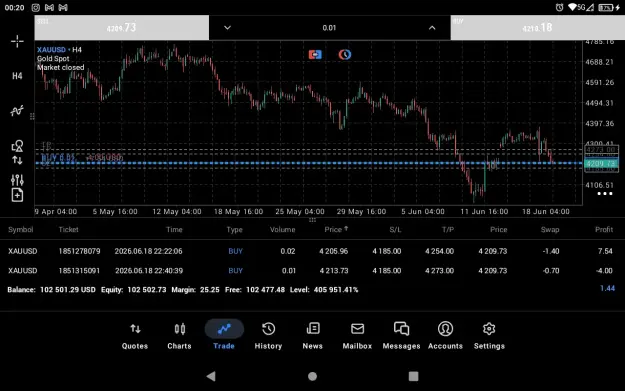Open the H4 timeframe selector
This screenshot has height=391, width=625.
coord(17,76)
